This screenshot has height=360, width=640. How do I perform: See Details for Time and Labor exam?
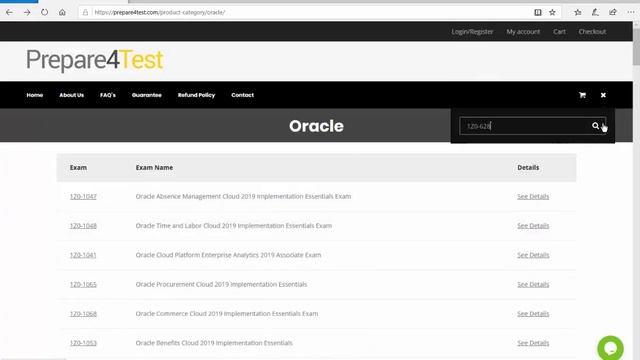coord(533,226)
